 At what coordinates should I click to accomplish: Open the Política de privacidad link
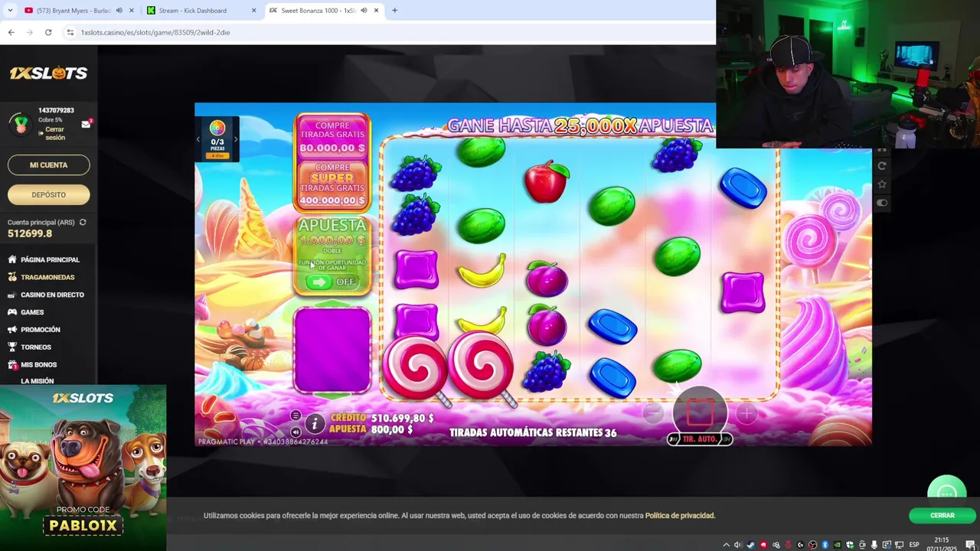680,516
